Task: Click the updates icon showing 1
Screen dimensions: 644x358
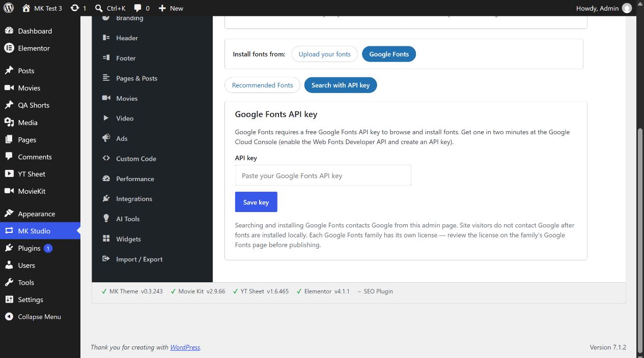Action: pyautogui.click(x=75, y=8)
